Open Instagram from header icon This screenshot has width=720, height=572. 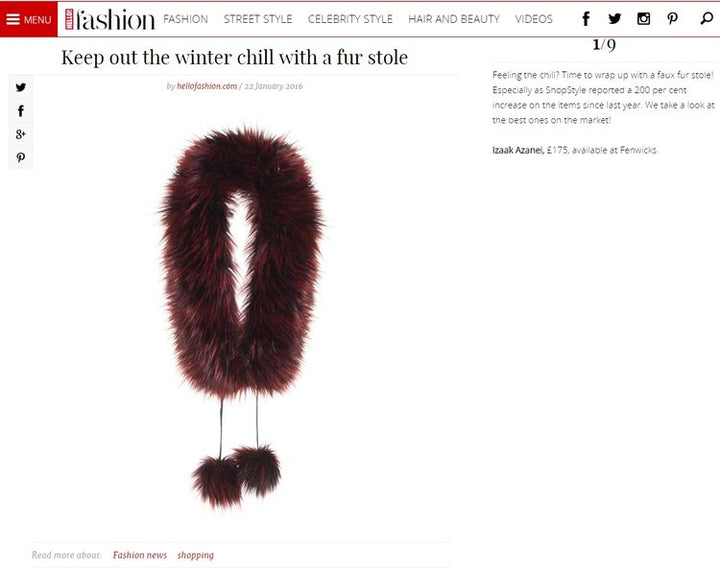[x=643, y=19]
